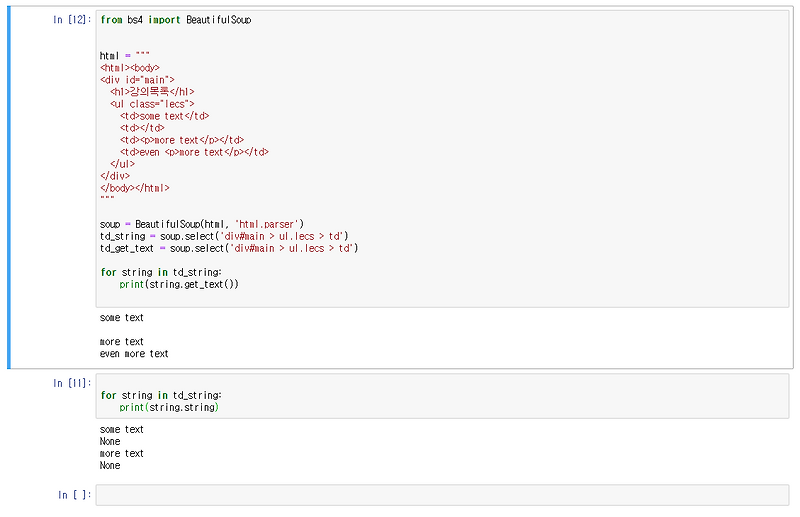
Task: Click the In [11] cell prompt
Action: (x=72, y=383)
